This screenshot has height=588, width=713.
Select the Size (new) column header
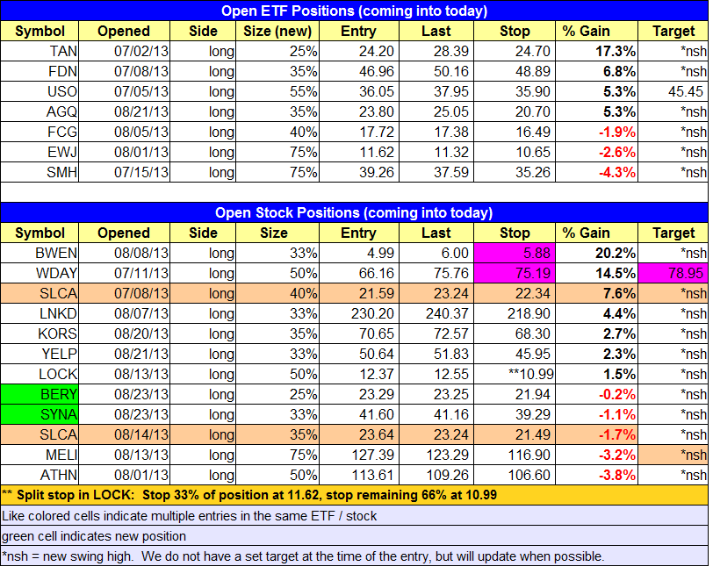click(x=277, y=31)
